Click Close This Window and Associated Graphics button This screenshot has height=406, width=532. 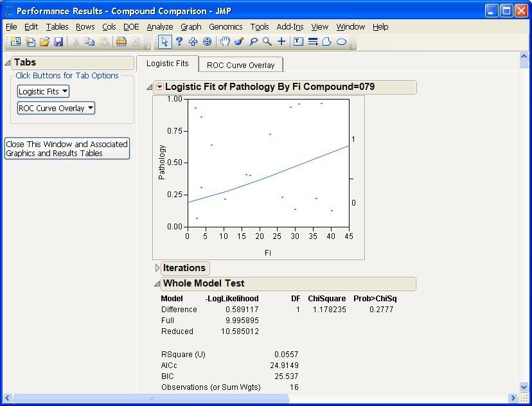(x=67, y=148)
